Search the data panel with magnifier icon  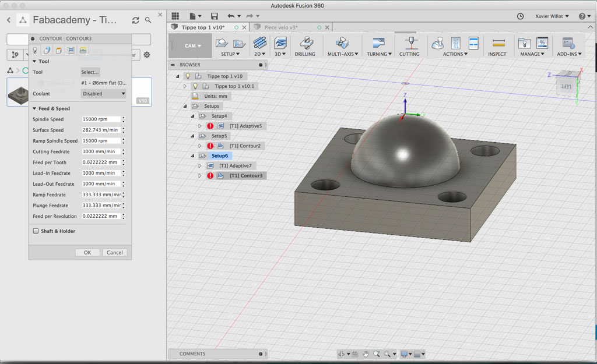point(148,20)
